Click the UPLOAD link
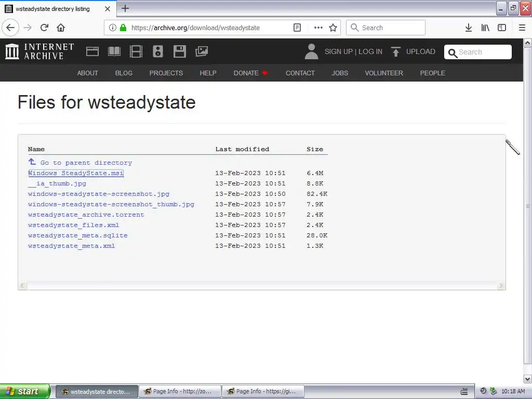The image size is (532, 399). [421, 51]
